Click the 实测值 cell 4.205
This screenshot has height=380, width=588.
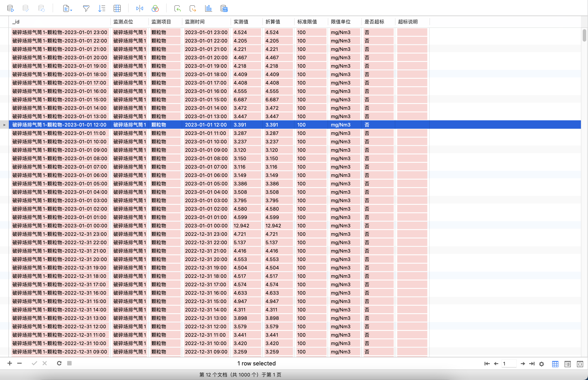coord(246,41)
